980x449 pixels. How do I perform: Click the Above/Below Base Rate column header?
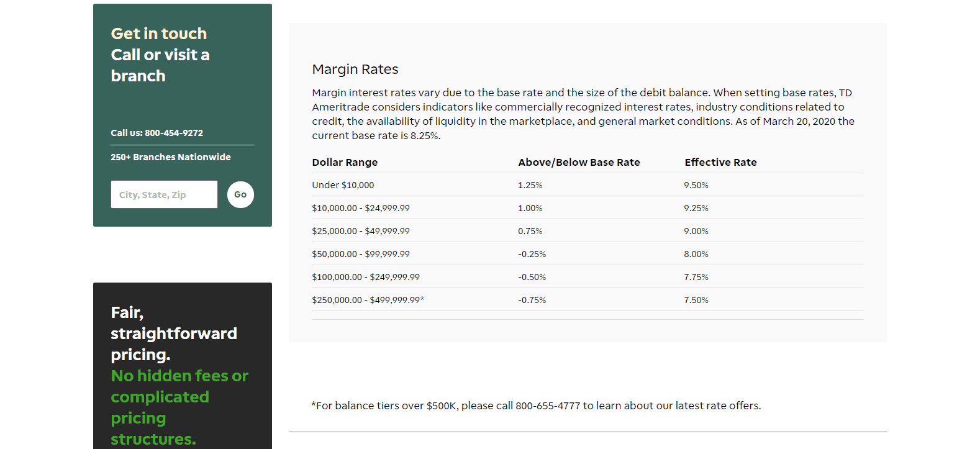[x=579, y=162]
